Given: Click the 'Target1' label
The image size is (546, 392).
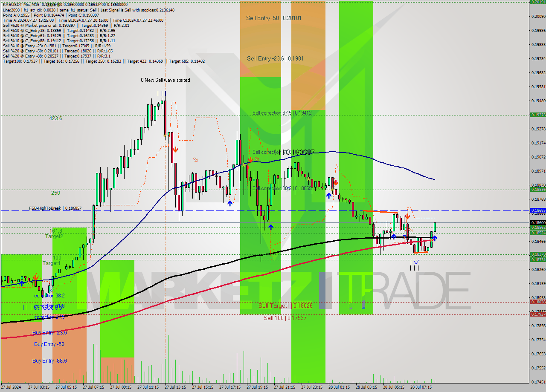Looking at the screenshot, I should pos(52,263).
